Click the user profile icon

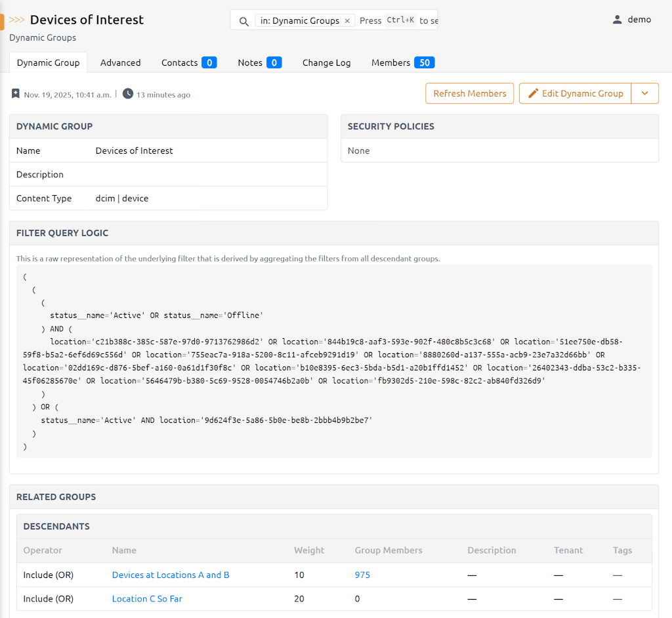617,20
